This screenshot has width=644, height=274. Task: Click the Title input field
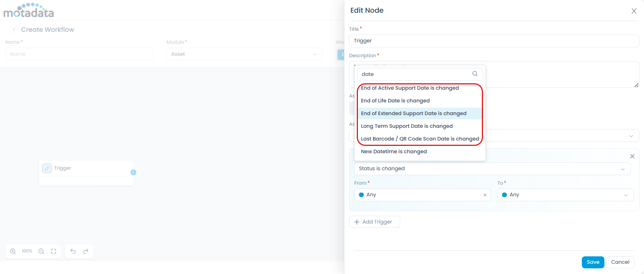[x=494, y=41]
